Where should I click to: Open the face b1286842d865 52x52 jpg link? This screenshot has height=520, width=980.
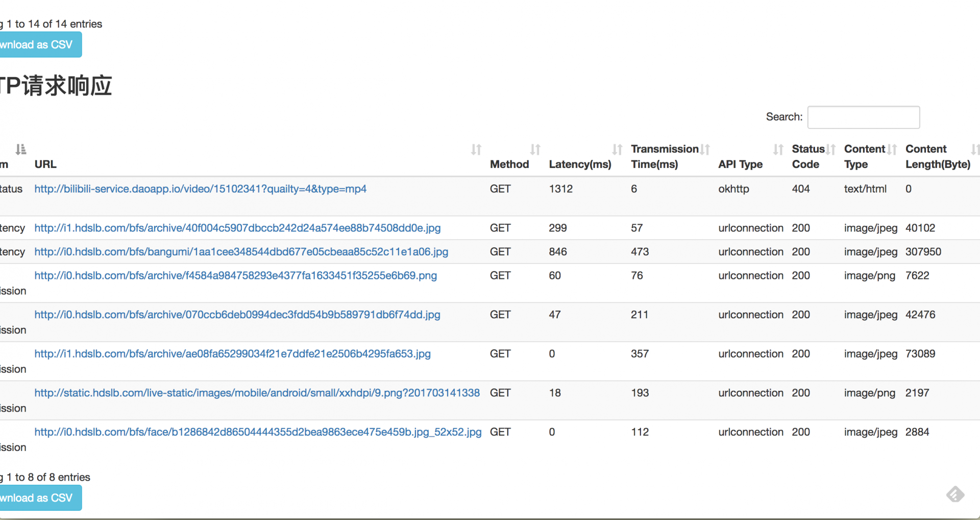coord(258,432)
